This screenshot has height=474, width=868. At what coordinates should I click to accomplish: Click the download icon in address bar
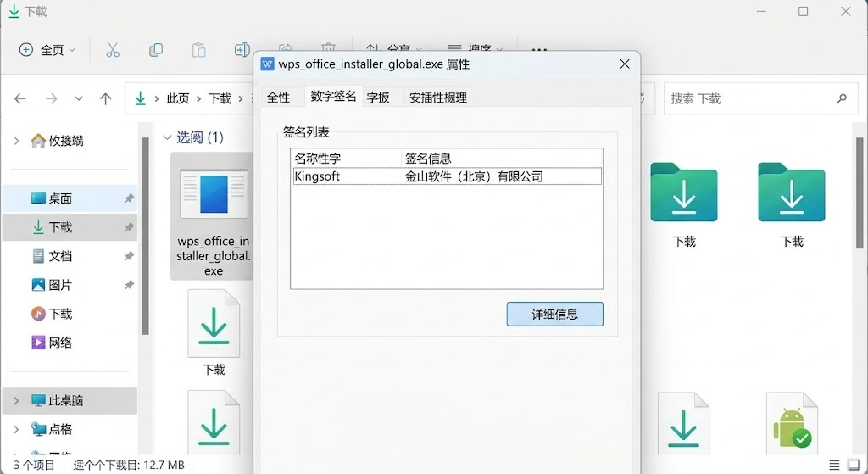pyautogui.click(x=141, y=98)
